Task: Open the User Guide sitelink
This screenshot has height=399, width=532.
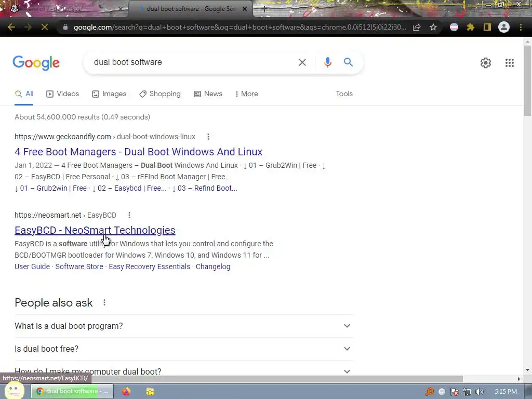Action: pos(32,267)
